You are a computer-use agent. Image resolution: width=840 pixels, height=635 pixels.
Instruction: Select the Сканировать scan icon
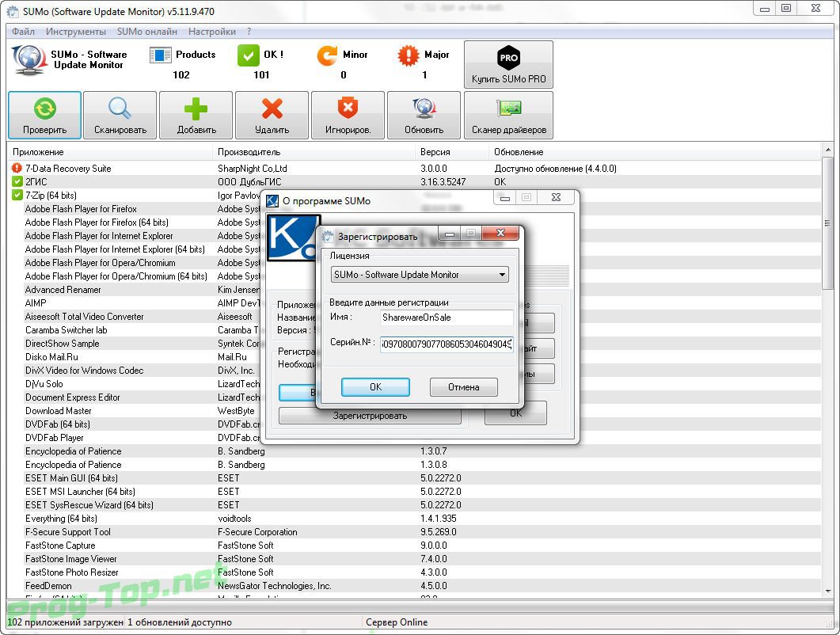(x=120, y=108)
